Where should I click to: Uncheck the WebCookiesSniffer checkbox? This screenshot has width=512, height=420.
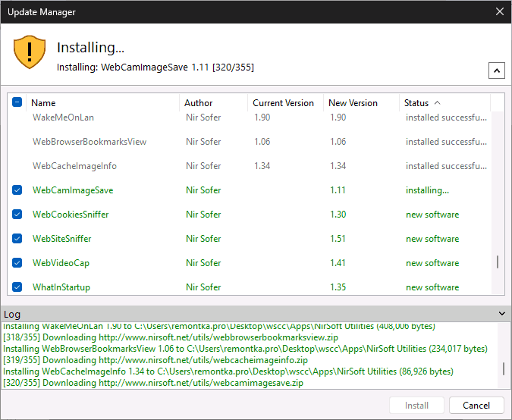(x=17, y=214)
